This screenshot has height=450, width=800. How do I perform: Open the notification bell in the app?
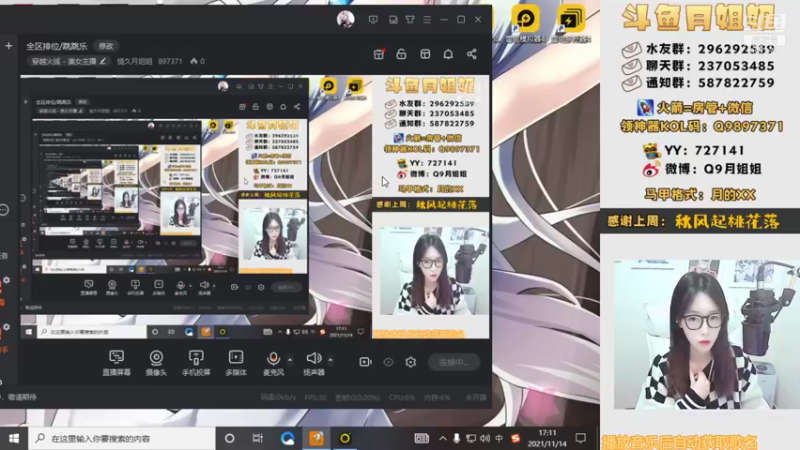click(x=448, y=54)
